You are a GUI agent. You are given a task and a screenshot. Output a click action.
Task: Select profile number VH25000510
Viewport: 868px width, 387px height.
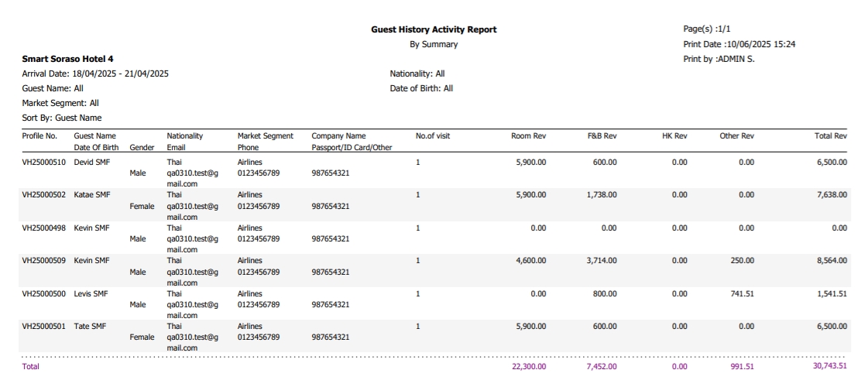(x=44, y=163)
